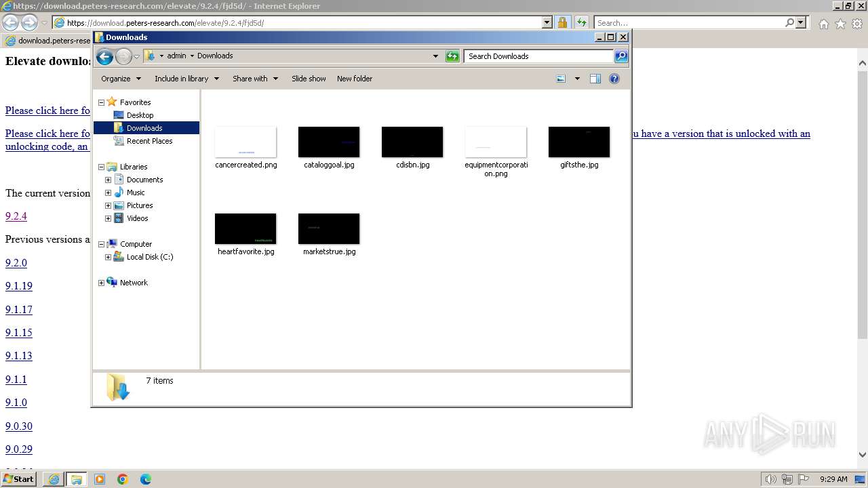
Task: Click the Windows Start button
Action: [19, 479]
